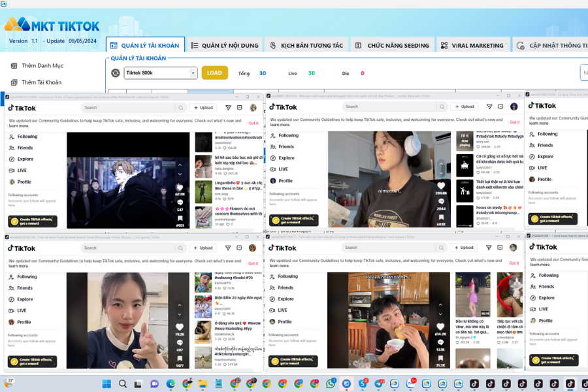Bookmark the man eating video

pyautogui.click(x=440, y=358)
